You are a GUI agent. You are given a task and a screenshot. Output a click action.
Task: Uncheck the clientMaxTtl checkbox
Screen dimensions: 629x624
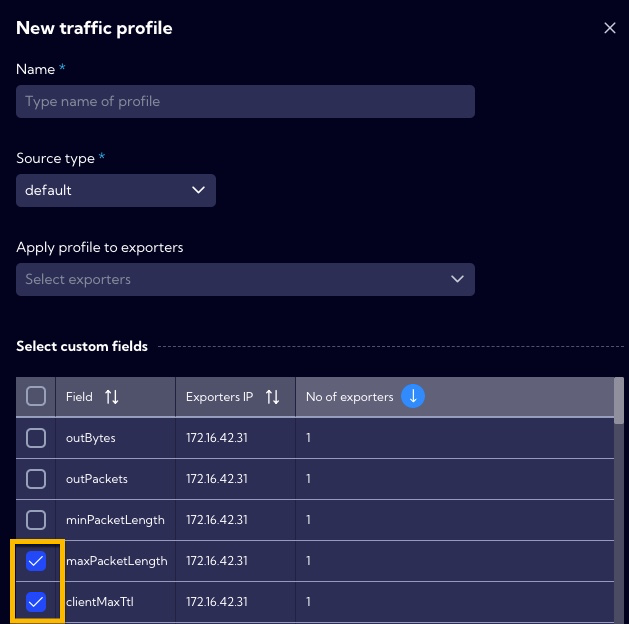coord(36,602)
